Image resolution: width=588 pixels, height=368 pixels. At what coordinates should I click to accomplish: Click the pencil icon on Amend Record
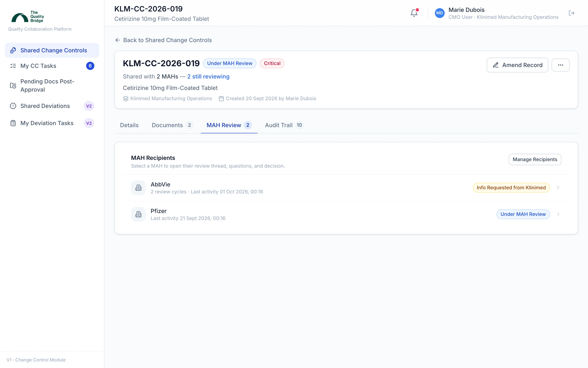point(496,65)
